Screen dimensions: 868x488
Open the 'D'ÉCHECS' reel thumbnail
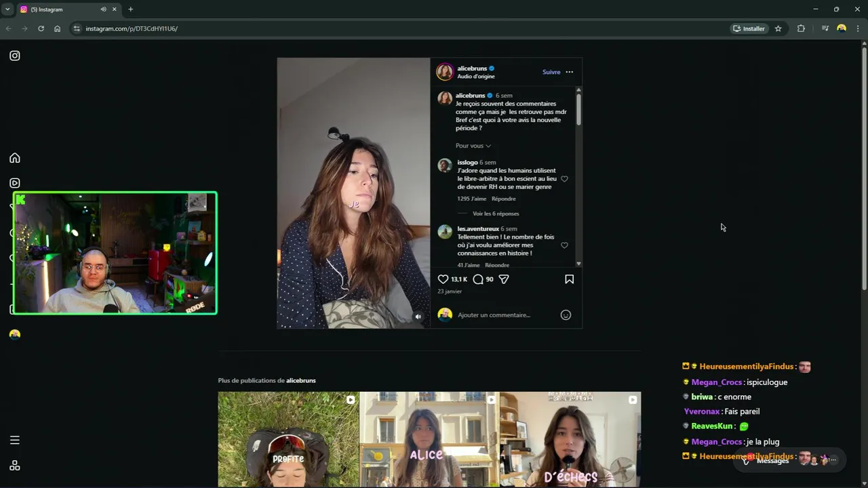570,439
